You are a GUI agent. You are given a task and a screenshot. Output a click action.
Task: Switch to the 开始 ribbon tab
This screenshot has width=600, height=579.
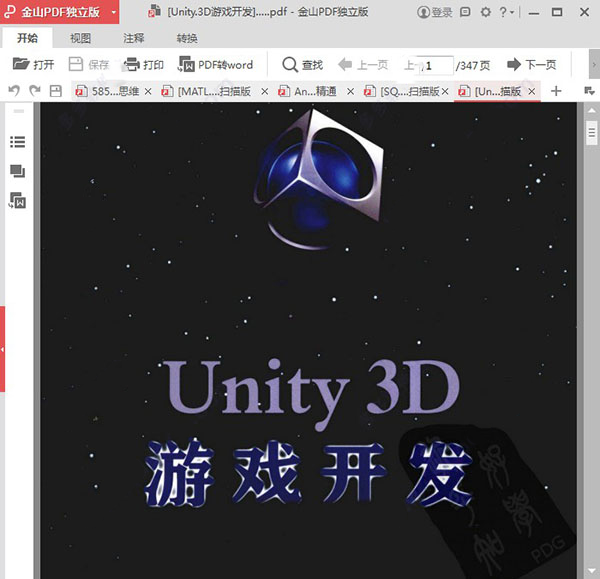point(28,38)
